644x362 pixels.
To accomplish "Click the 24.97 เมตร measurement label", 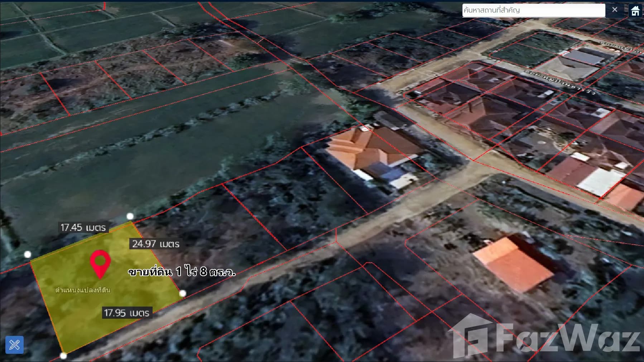I will click(x=155, y=244).
